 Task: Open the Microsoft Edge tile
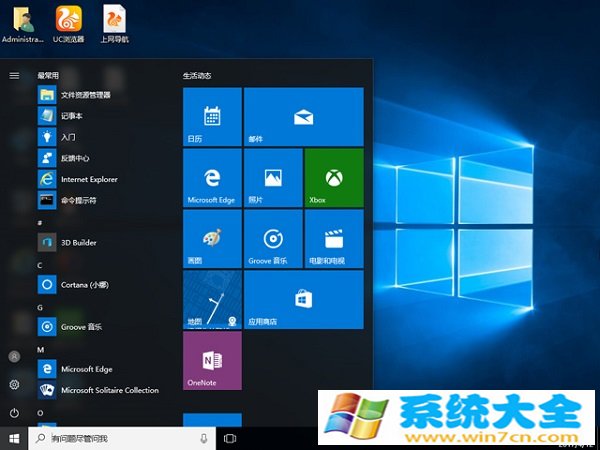click(x=212, y=178)
